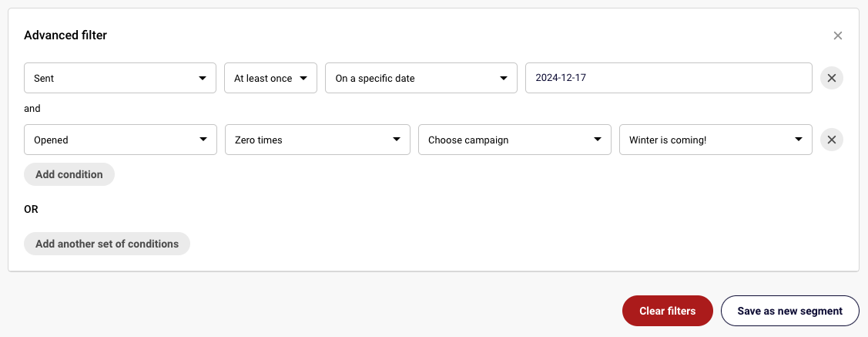This screenshot has height=337, width=868.
Task: Expand the Sent activity selector
Action: pos(119,78)
